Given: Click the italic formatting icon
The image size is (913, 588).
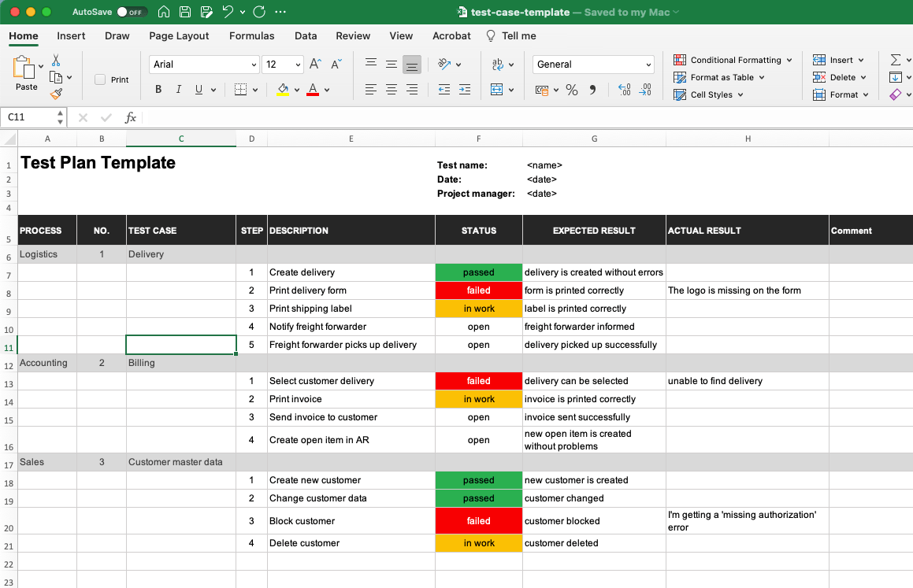Looking at the screenshot, I should (179, 90).
